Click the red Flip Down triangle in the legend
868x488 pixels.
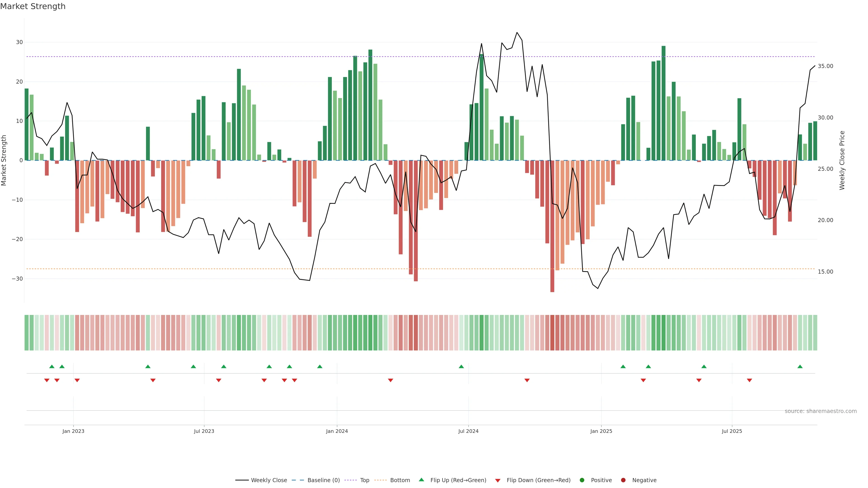498,481
